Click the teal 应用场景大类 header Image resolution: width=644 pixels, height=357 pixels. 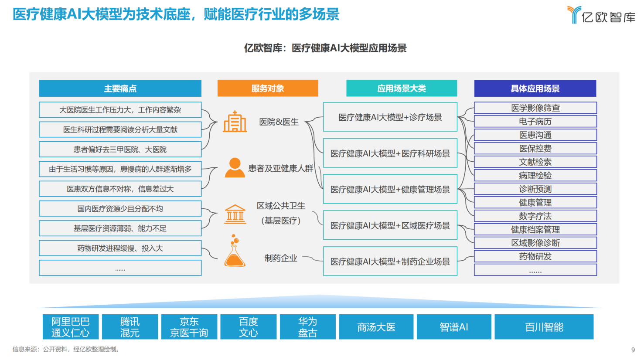402,88
